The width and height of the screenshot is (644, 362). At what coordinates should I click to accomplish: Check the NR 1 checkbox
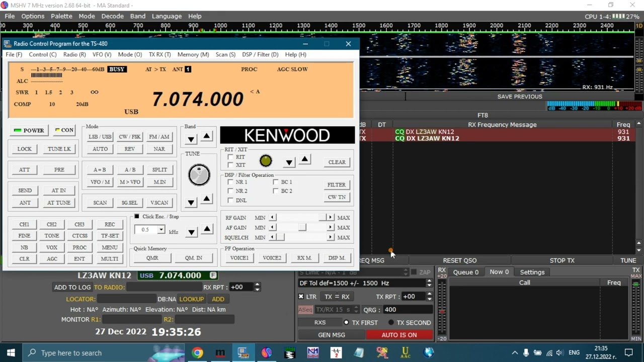(230, 182)
